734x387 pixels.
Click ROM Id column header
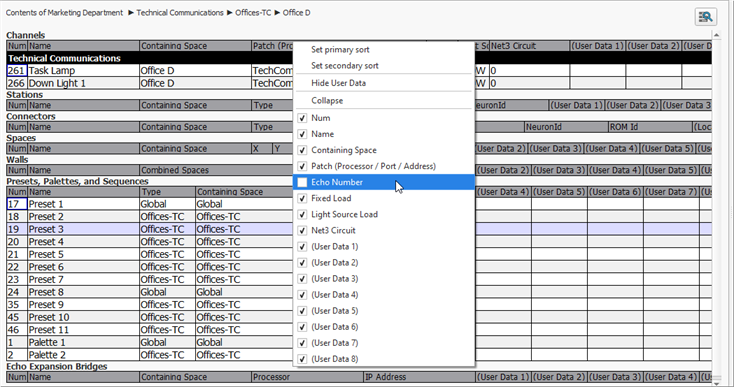point(650,127)
